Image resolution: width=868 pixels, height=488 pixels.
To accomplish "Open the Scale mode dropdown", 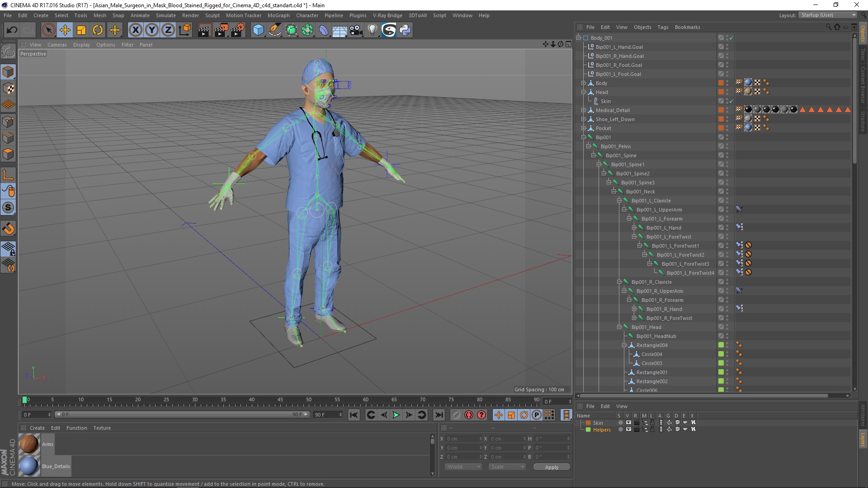I will (507, 467).
